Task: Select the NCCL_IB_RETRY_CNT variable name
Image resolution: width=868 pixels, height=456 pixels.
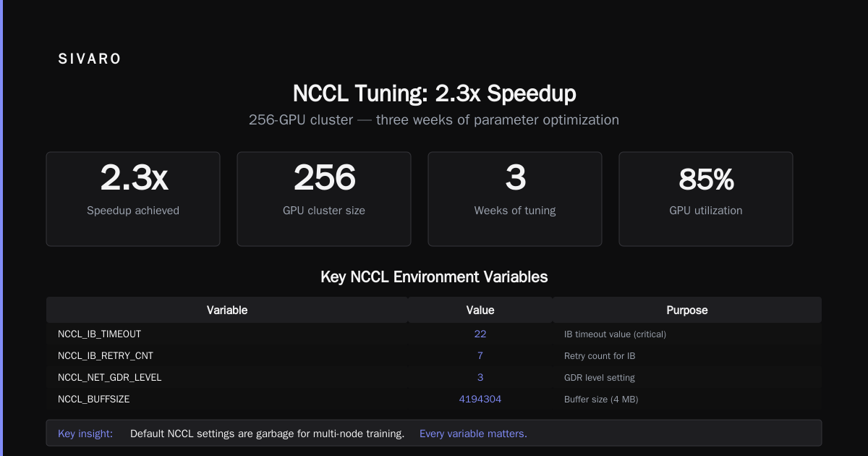Action: [106, 356]
